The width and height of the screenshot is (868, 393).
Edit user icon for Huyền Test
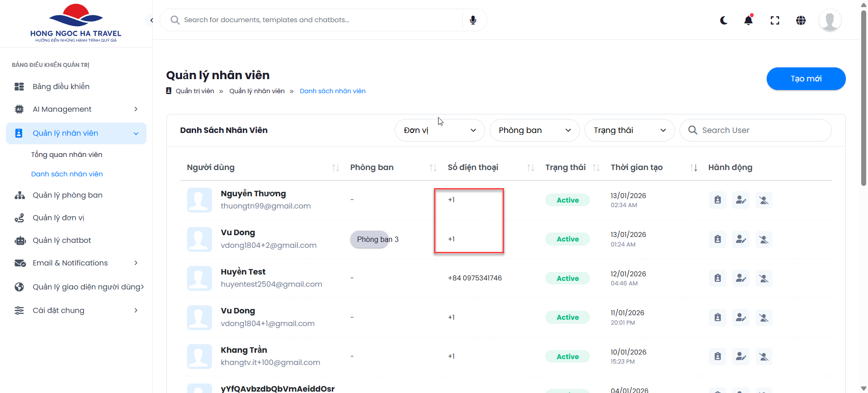[741, 278]
